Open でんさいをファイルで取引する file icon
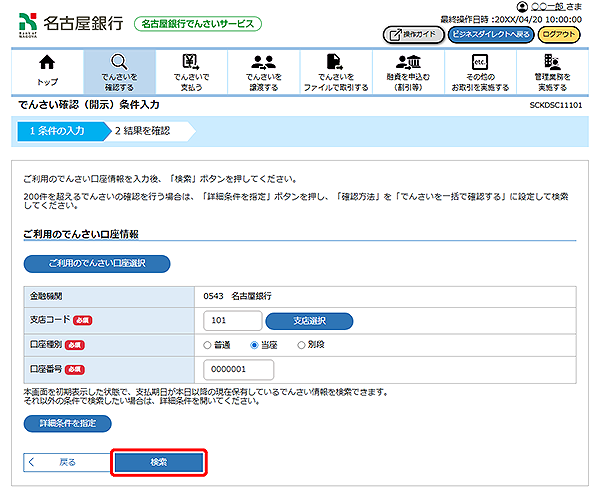The image size is (600, 492). point(335,64)
